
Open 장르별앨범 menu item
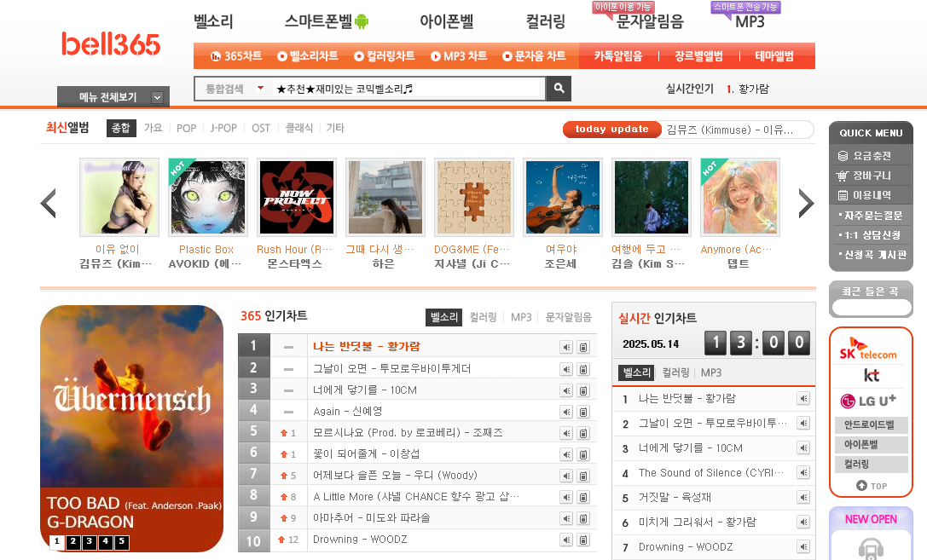pos(698,56)
